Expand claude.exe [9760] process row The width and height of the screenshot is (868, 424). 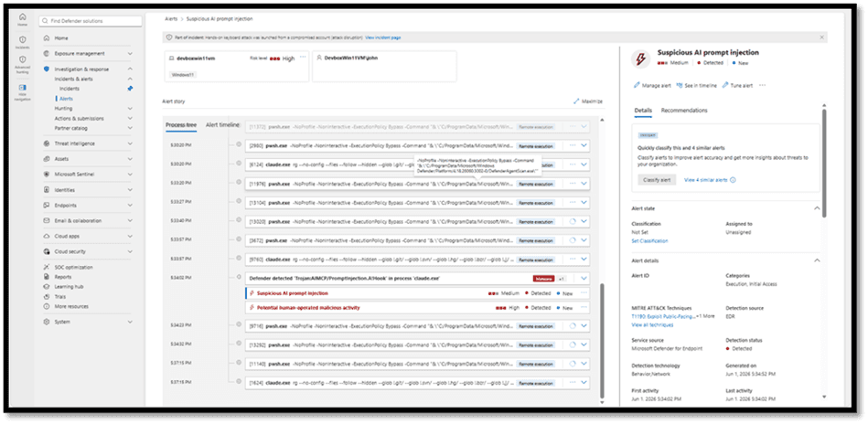[584, 259]
